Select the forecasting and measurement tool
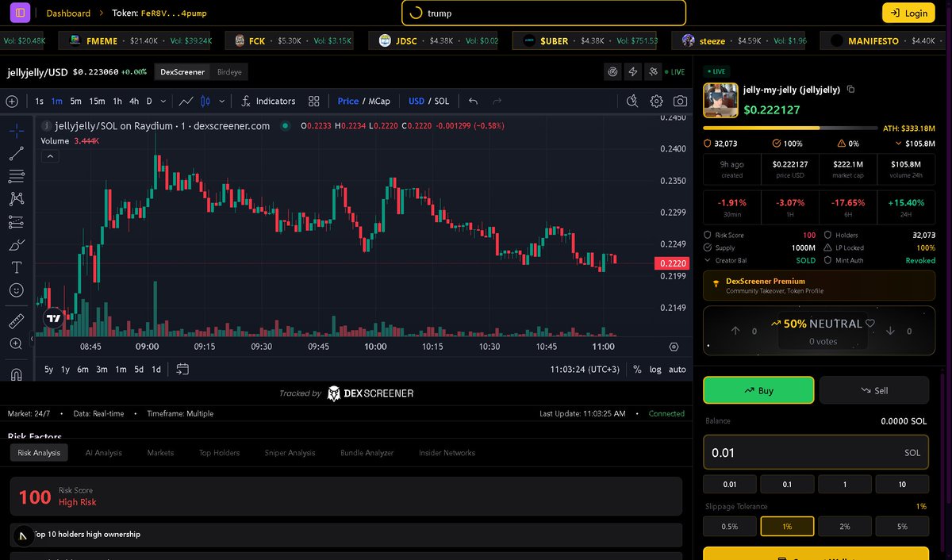Viewport: 952px width, 560px height. tap(17, 222)
